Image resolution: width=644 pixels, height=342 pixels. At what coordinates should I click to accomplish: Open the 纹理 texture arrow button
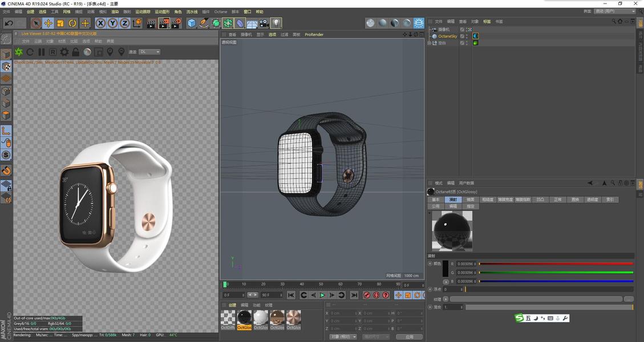point(445,299)
